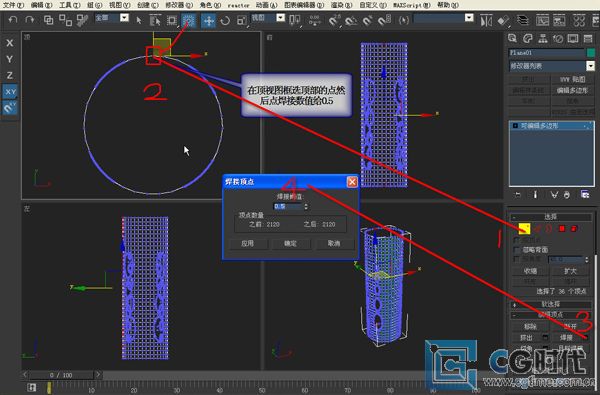The height and width of the screenshot is (395, 600).
Task: Expand the 可编辑多边形 stack entry
Action: pos(515,126)
